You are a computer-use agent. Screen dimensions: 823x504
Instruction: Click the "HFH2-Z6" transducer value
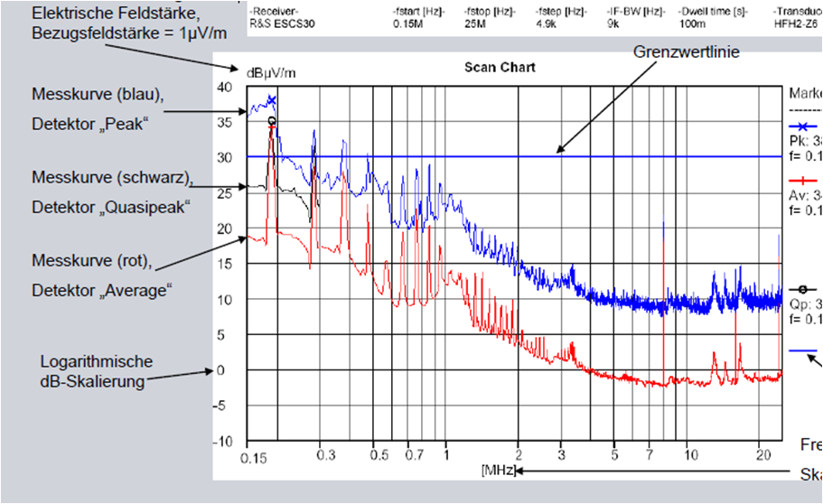[x=796, y=23]
